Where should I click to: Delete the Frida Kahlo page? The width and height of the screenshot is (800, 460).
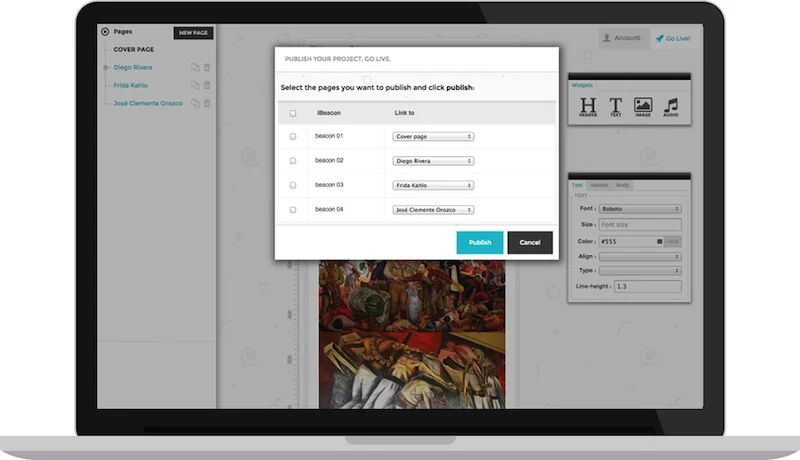coord(207,85)
